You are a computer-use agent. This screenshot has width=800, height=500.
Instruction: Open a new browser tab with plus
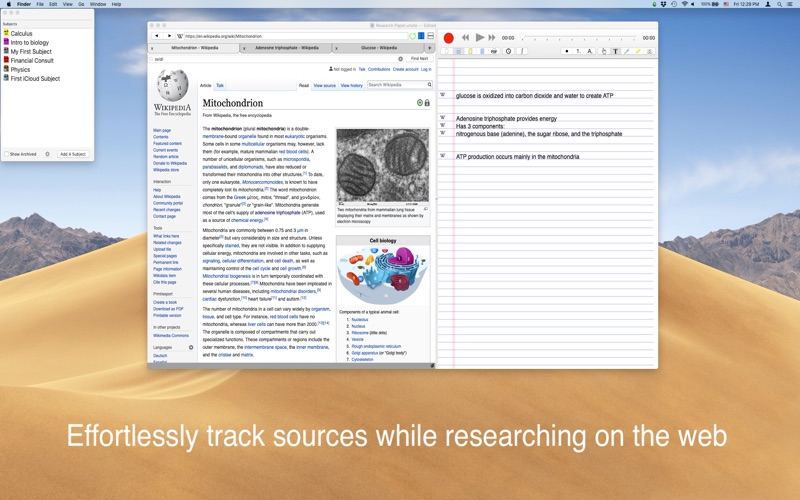429,48
